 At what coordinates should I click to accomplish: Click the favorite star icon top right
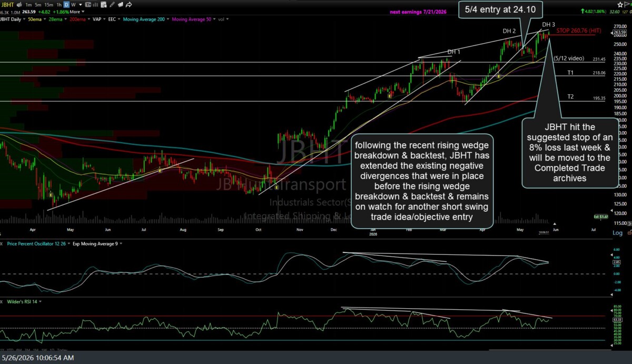pyautogui.click(x=620, y=5)
